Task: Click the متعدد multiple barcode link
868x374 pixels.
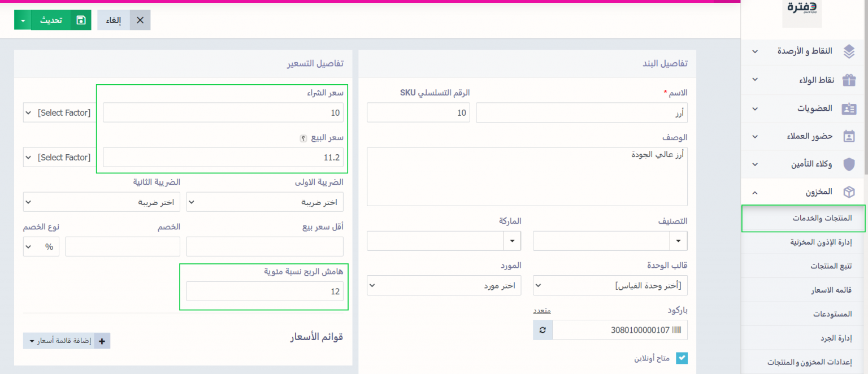Action: click(542, 311)
